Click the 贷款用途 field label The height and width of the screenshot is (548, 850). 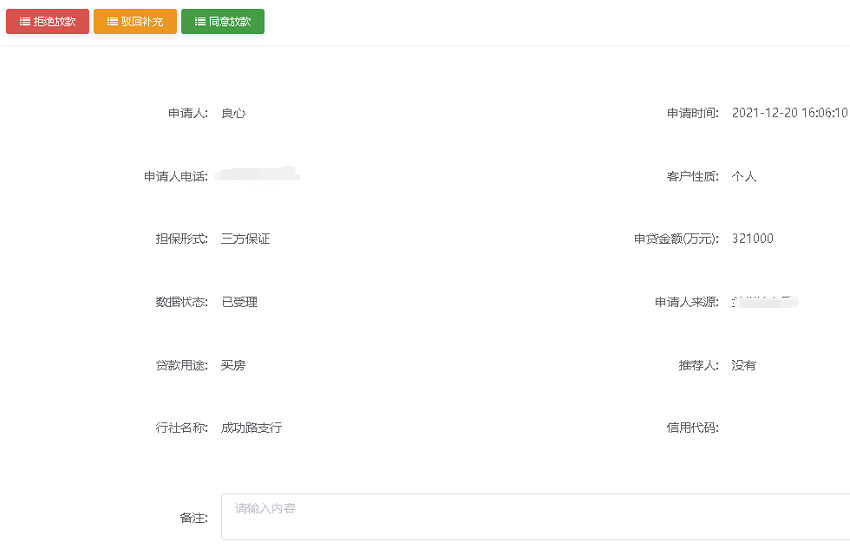click(182, 365)
